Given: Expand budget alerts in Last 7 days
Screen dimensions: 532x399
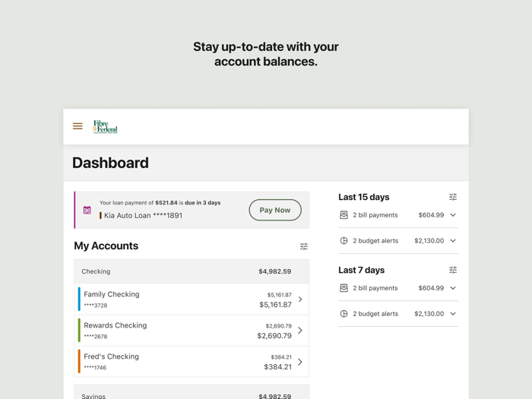Looking at the screenshot, I should 453,314.
